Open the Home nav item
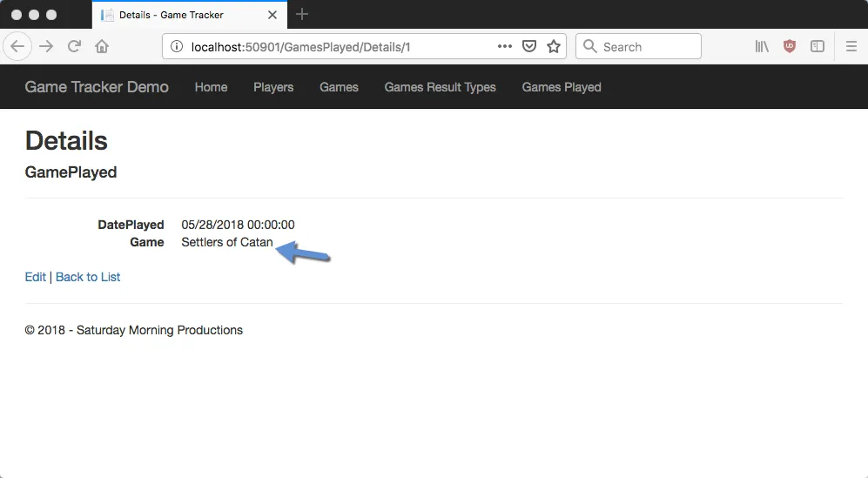 coord(211,87)
